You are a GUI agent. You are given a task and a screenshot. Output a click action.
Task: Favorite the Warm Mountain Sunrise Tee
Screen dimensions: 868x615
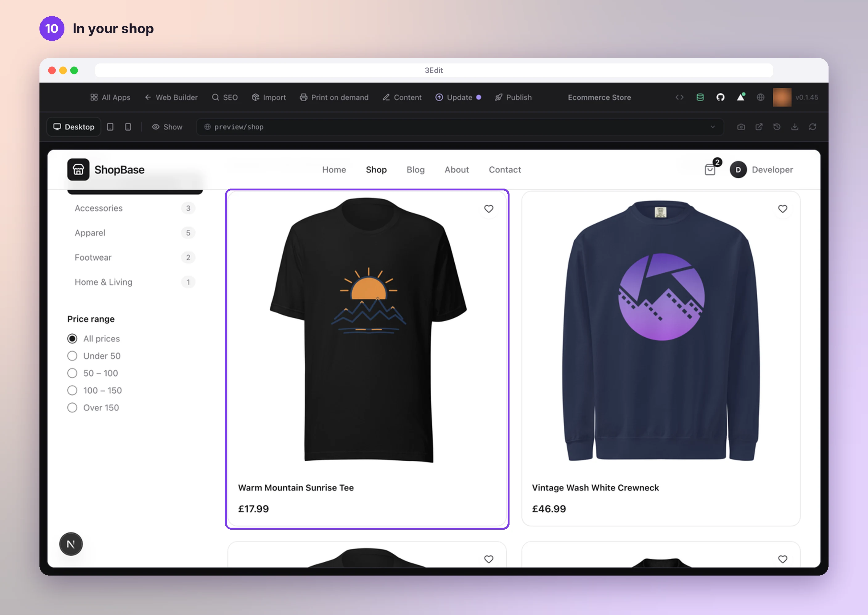[489, 209]
